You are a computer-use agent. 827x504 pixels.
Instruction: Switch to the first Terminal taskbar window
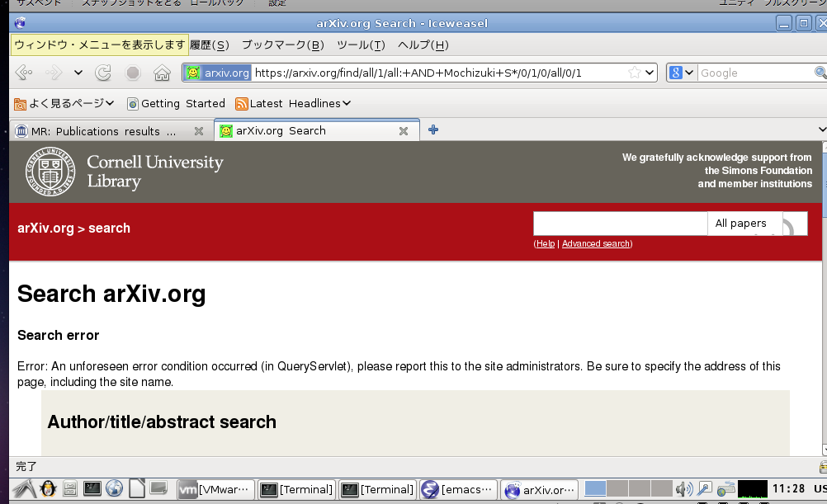click(x=297, y=489)
